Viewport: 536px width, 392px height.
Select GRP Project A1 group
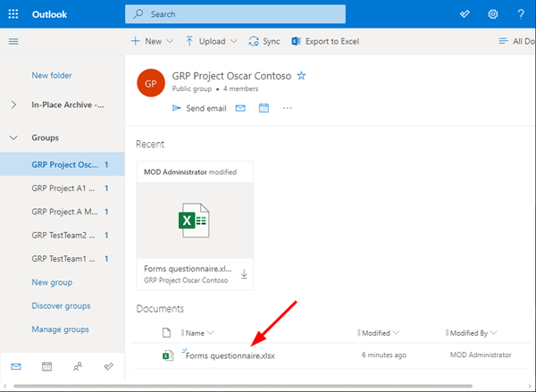point(63,188)
